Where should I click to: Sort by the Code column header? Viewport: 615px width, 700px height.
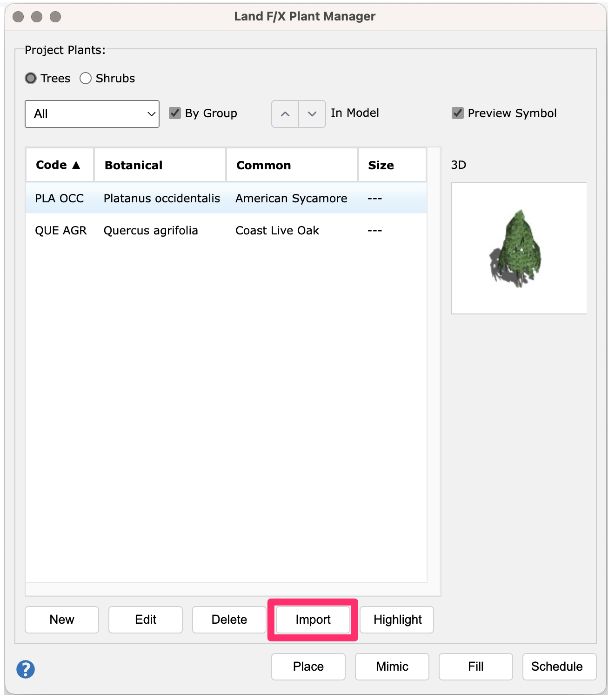point(60,165)
